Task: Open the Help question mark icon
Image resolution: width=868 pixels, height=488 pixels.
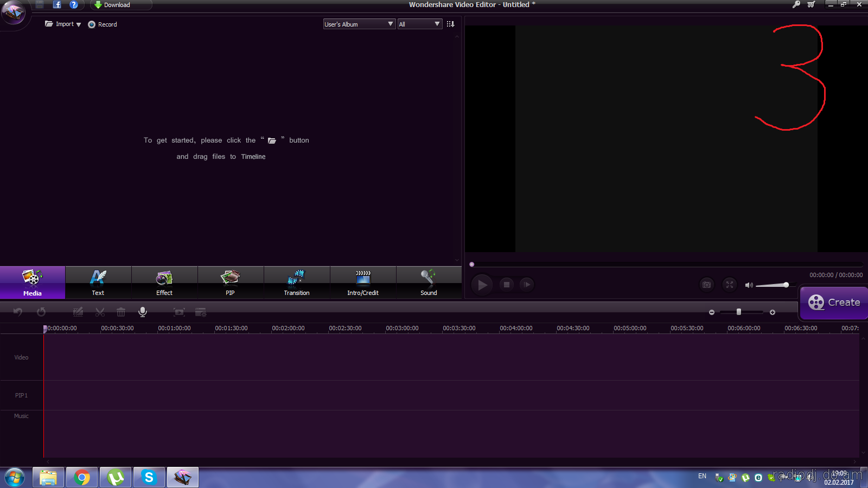Action: pyautogui.click(x=74, y=4)
